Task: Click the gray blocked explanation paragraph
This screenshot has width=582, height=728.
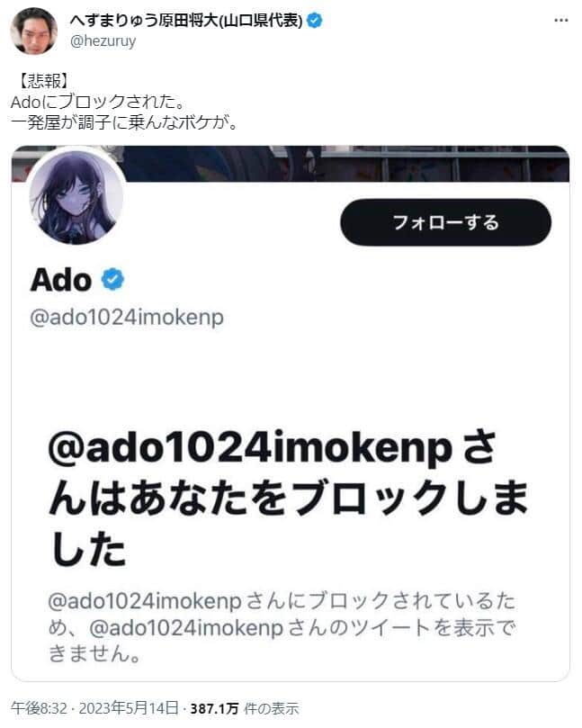Action: coord(282,627)
